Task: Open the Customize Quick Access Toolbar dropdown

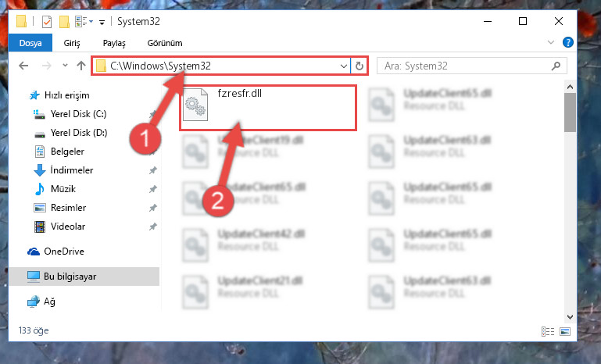Action: [x=102, y=22]
